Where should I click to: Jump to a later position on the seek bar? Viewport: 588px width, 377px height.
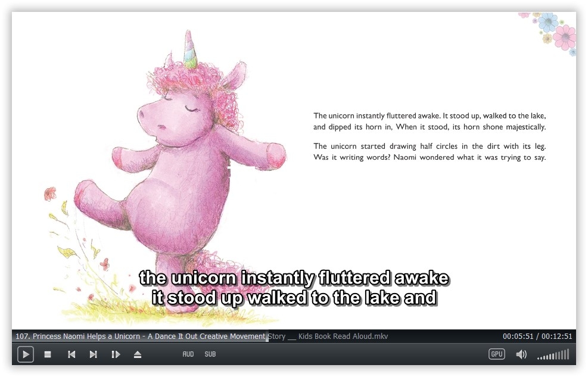(417, 336)
